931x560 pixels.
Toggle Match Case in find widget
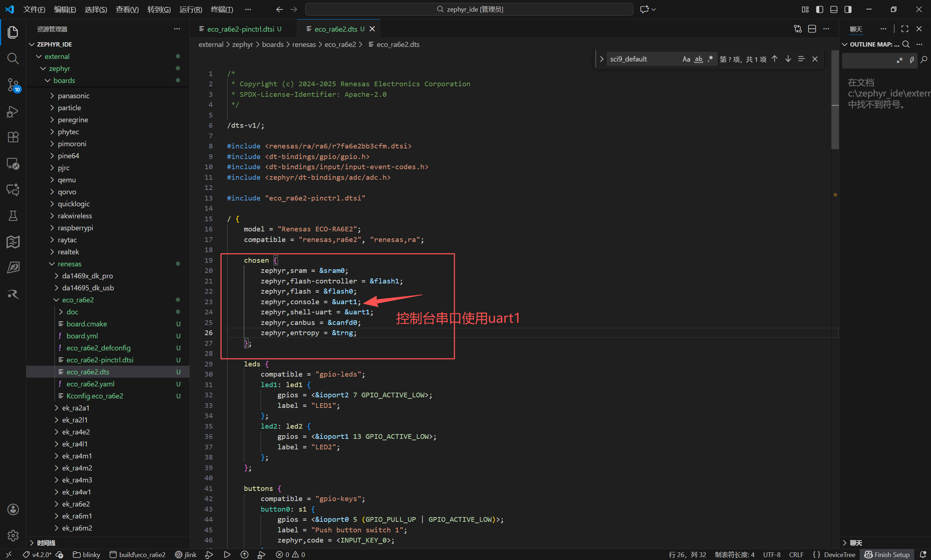687,59
